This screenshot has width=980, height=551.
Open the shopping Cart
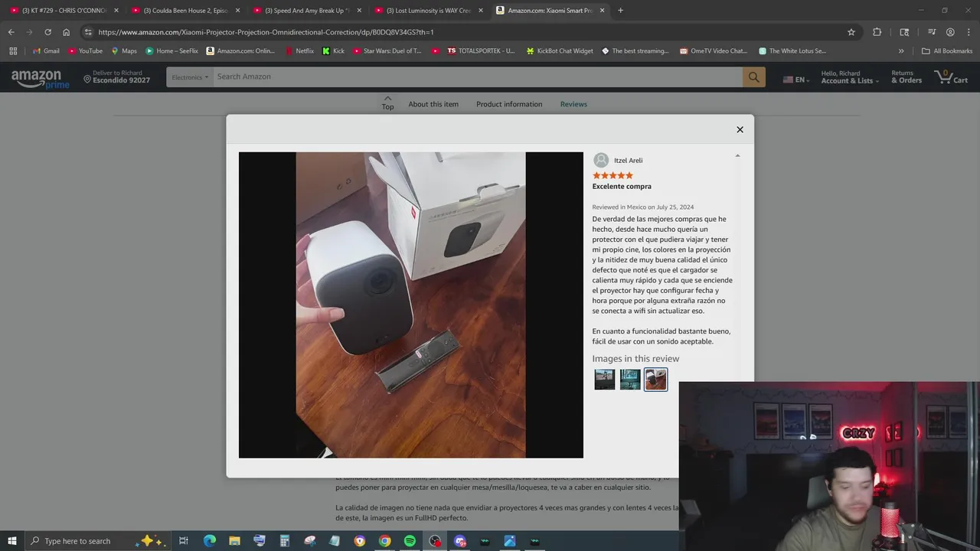951,77
